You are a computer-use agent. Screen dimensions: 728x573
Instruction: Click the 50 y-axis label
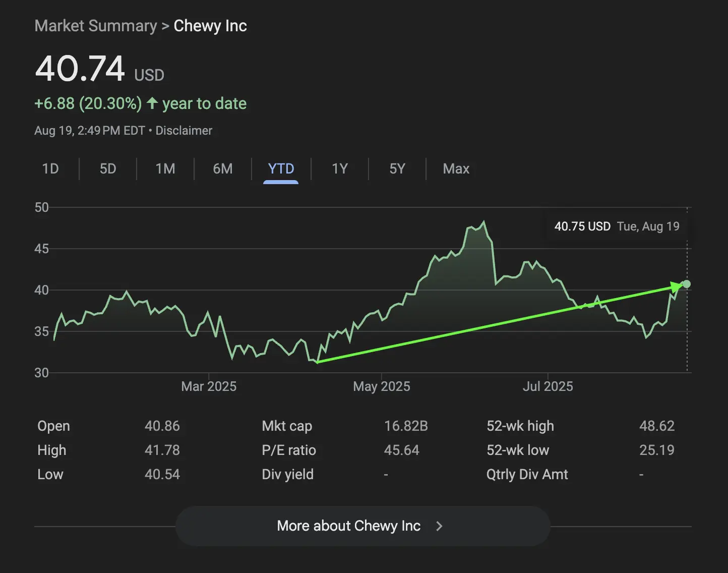coord(42,207)
